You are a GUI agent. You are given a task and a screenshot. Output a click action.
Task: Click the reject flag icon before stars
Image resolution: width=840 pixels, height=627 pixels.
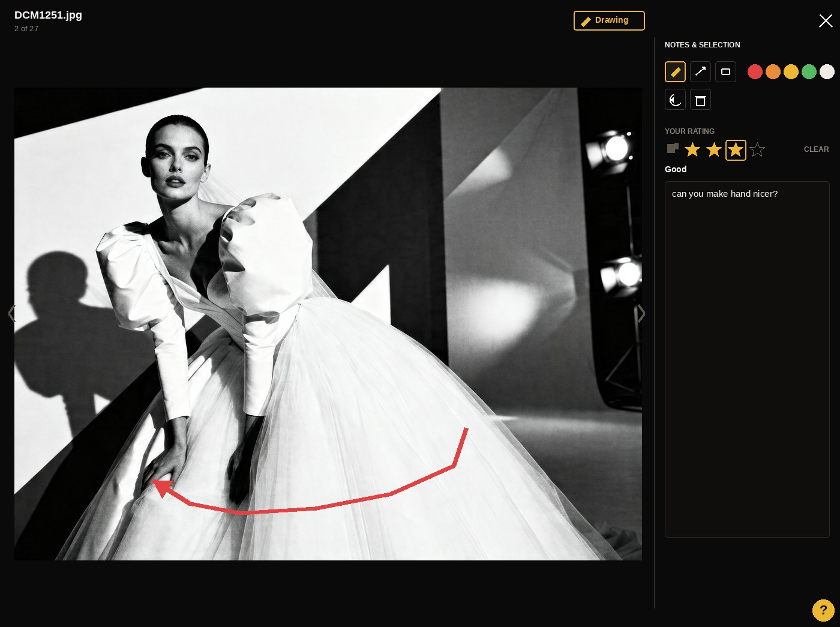(673, 148)
